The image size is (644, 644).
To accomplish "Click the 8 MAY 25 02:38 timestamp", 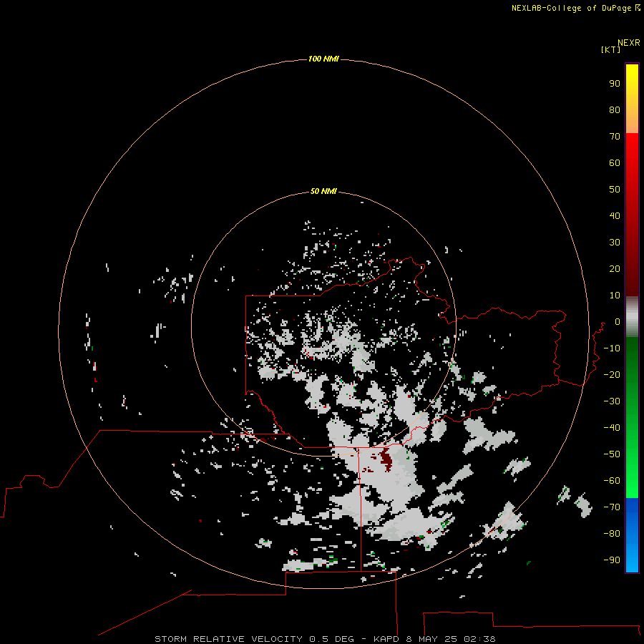I will 451,639.
